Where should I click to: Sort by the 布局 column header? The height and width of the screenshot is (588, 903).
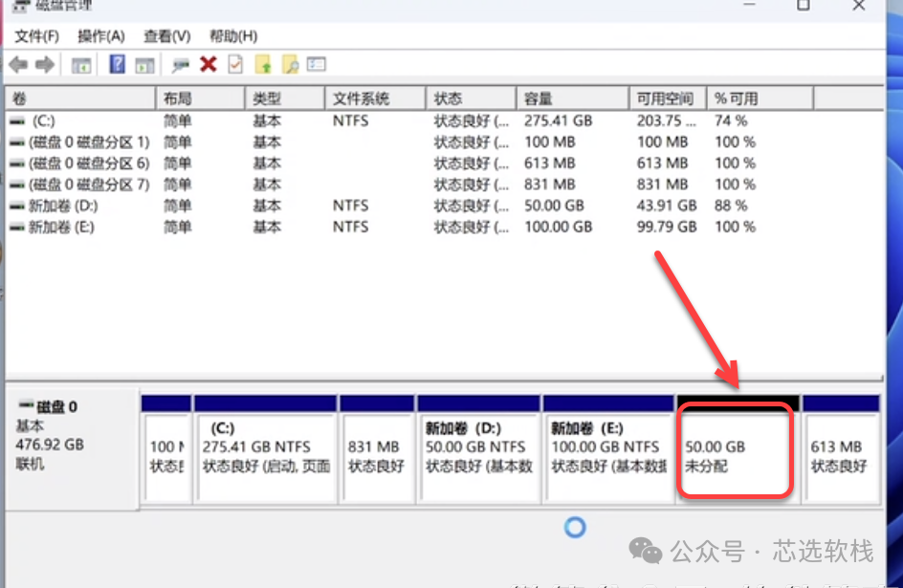click(x=201, y=98)
